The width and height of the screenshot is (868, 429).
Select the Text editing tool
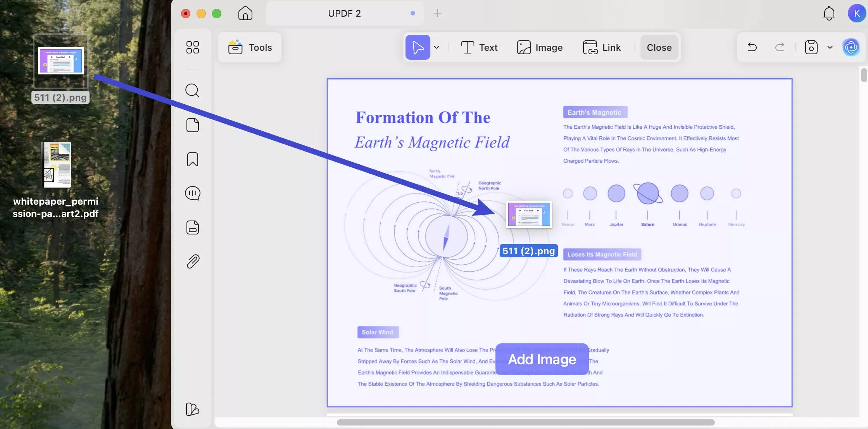click(479, 47)
